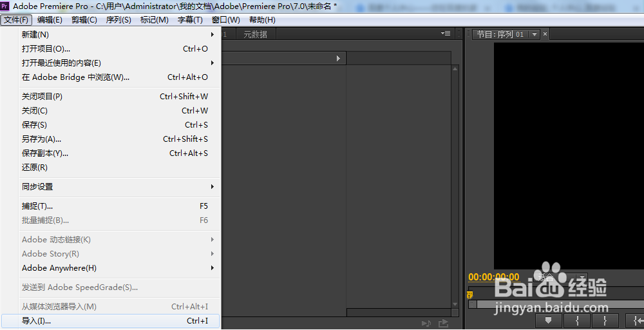
Task: Click the vertical scrollbar up arrow in the left panel
Action: coord(455,69)
